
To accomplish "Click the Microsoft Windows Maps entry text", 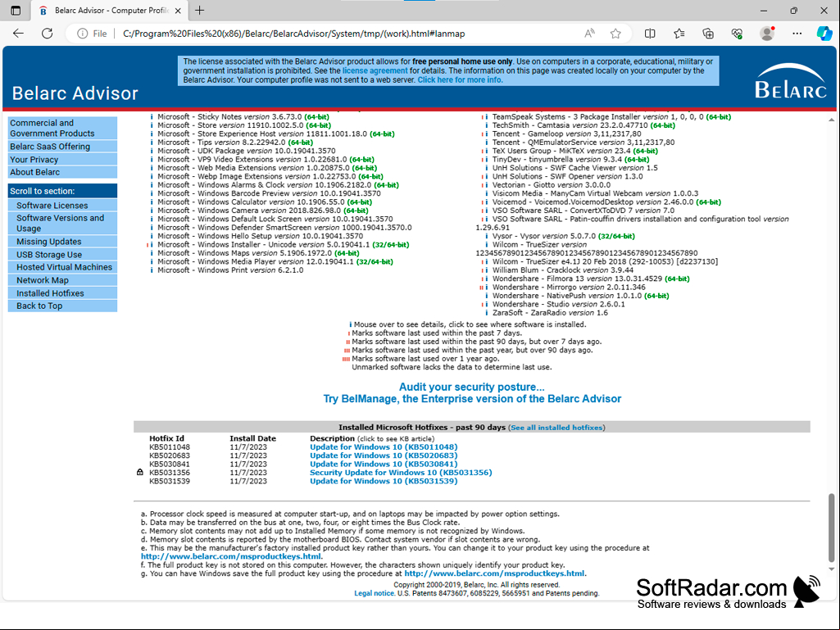I will pyautogui.click(x=258, y=253).
